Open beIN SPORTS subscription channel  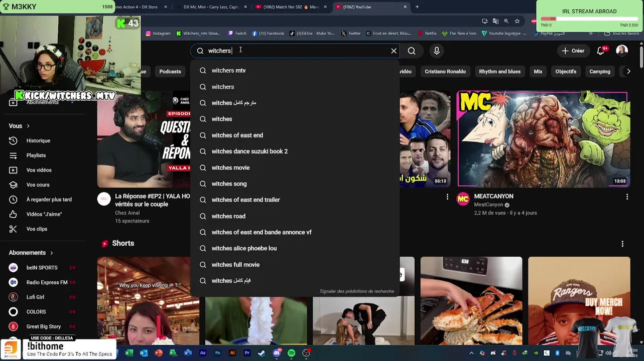pos(42,268)
